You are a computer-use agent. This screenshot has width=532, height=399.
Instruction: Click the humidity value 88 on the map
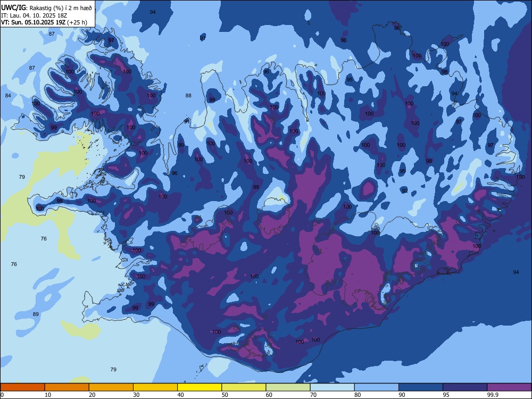click(x=188, y=95)
